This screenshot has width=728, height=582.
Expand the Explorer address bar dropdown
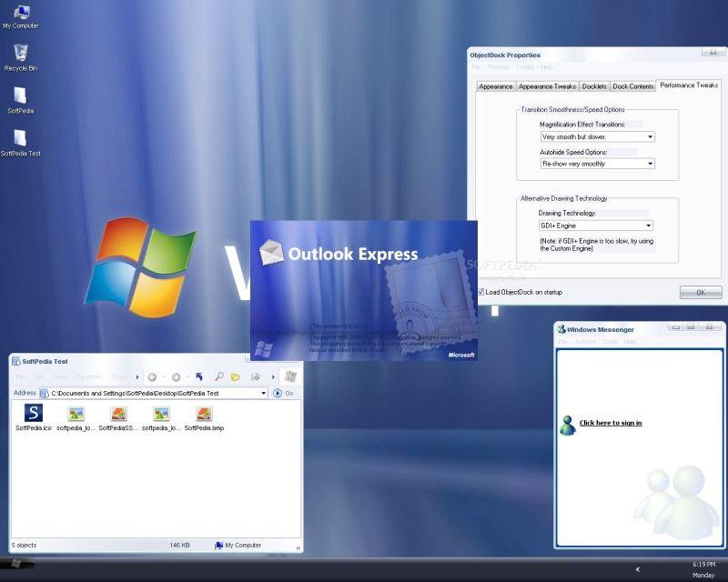[263, 393]
